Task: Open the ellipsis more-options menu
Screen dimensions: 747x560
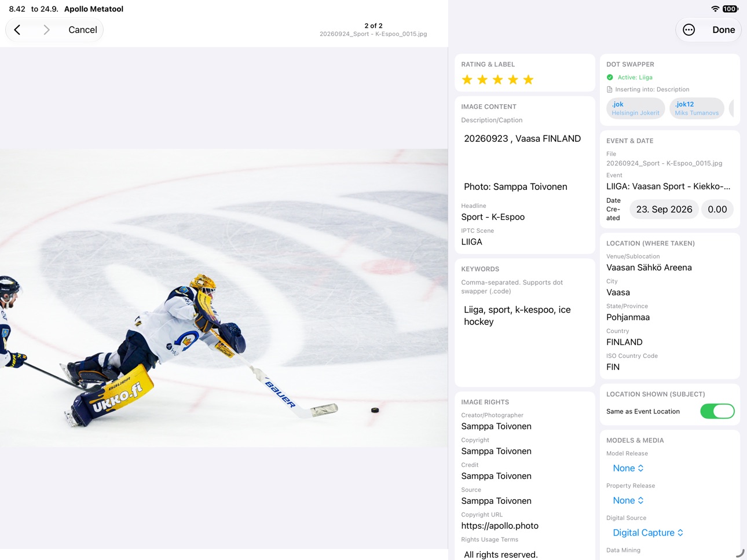Action: point(689,30)
